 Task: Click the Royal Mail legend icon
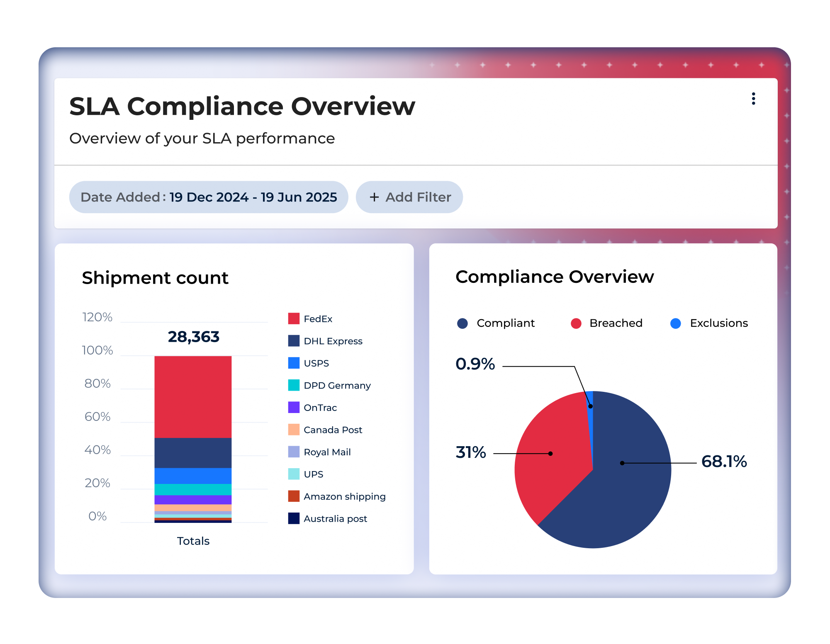(294, 452)
